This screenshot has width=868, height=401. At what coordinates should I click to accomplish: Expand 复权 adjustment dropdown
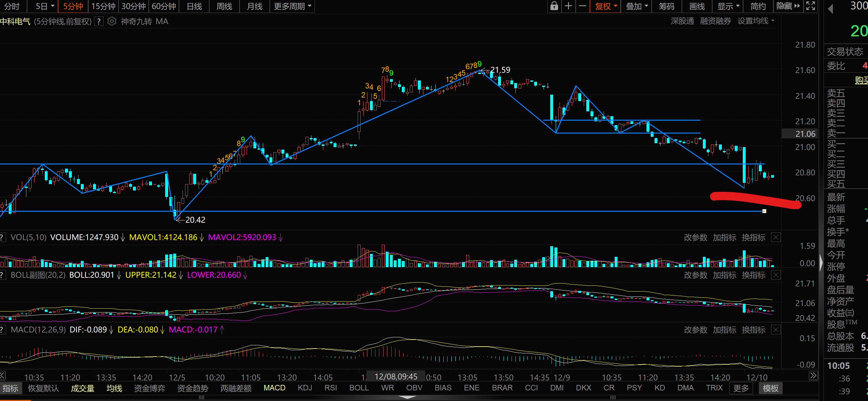click(x=606, y=6)
